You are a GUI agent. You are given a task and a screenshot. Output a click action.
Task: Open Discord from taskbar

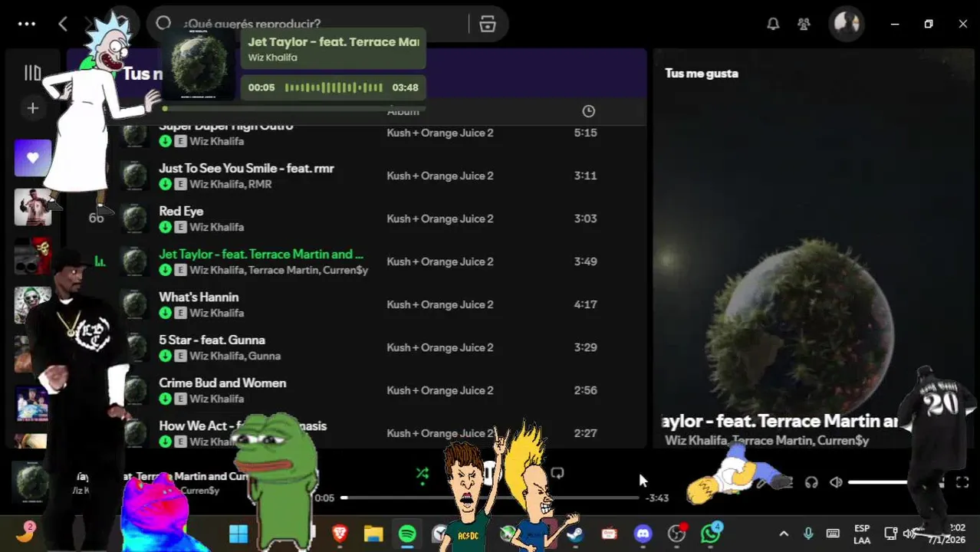[x=643, y=534]
